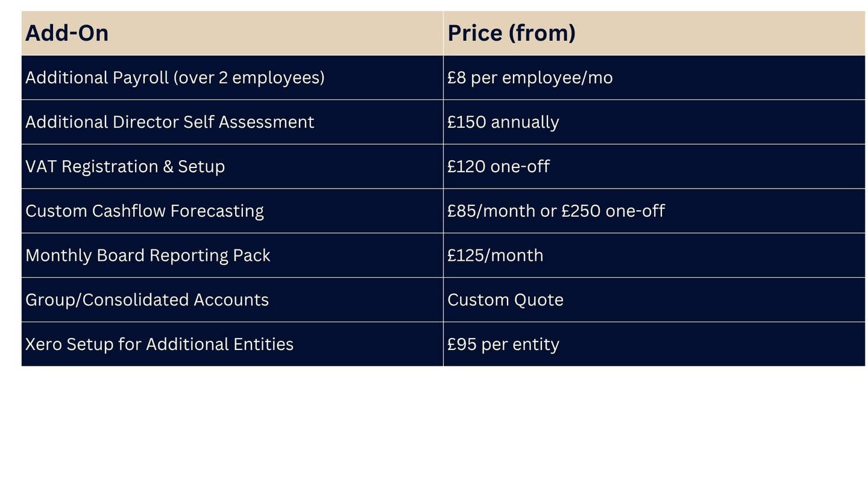
Task: Select the Group/Consolidated Accounts cell
Action: pos(146,300)
